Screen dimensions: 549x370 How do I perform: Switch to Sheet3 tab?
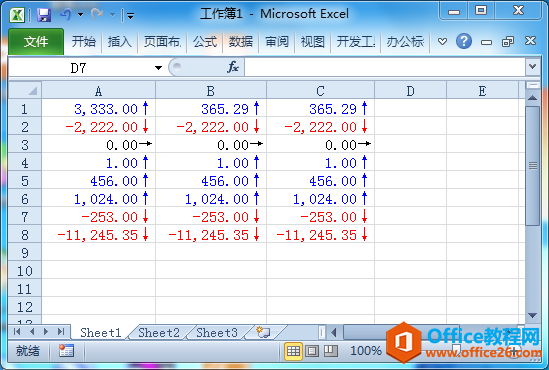217,333
